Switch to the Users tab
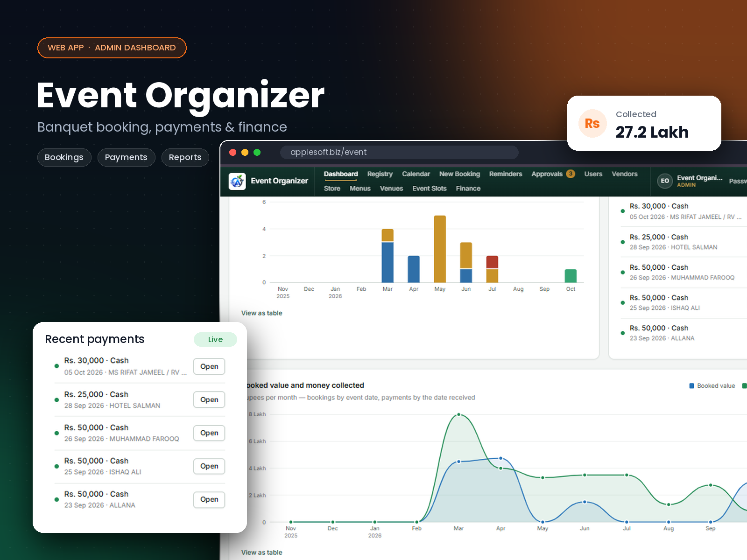The height and width of the screenshot is (560, 747). [x=593, y=174]
